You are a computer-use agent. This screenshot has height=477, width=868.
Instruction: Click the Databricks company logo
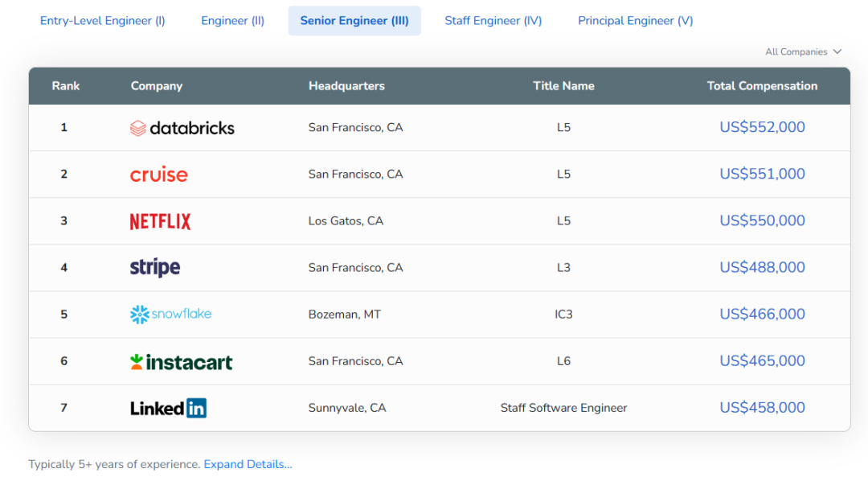click(x=182, y=128)
